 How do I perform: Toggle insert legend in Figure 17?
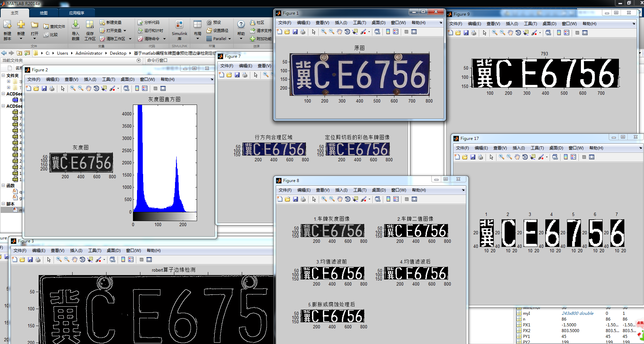click(573, 157)
